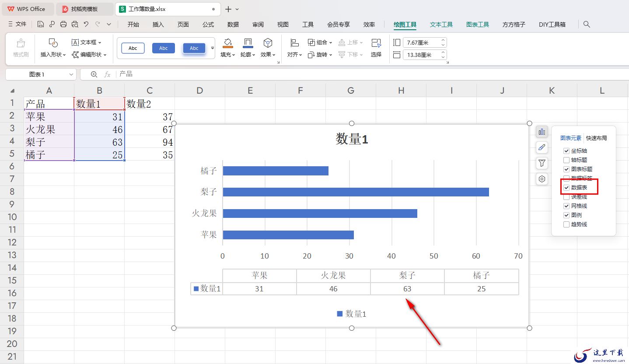This screenshot has width=629, height=364.
Task: Switch to the 公式 (Formulas) tab
Action: 208,24
